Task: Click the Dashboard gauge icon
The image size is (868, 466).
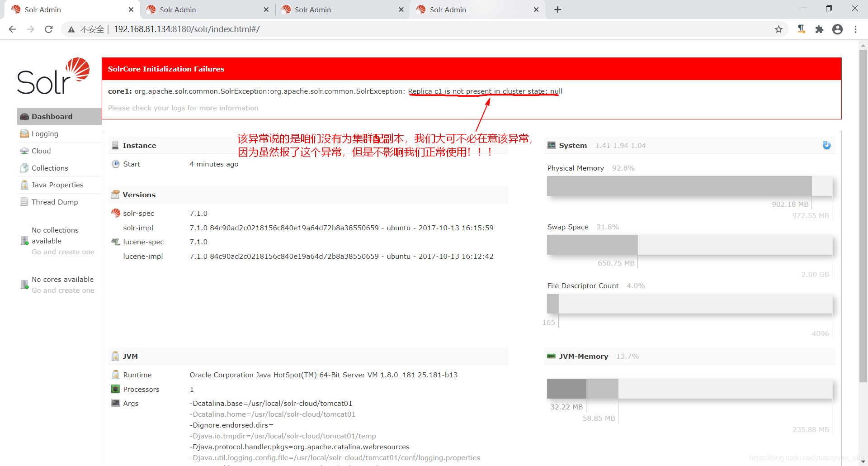Action: (24, 117)
